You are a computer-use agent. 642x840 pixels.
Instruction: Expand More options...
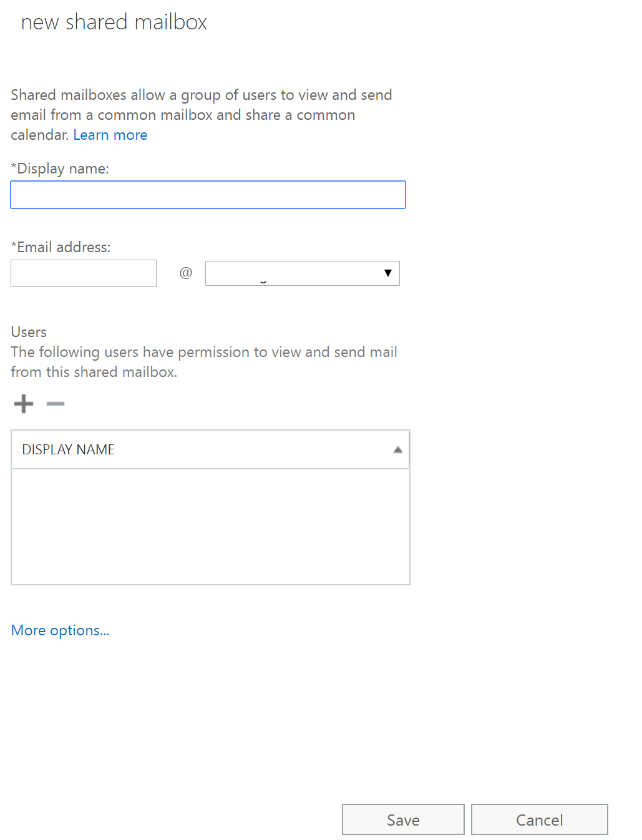(60, 630)
